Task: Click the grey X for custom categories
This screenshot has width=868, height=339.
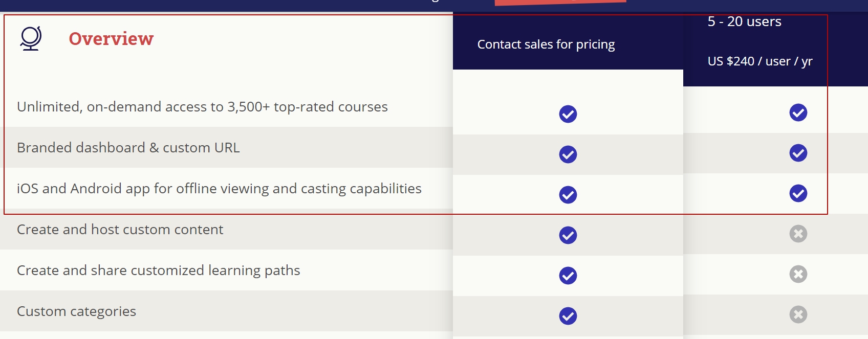Action: [798, 314]
